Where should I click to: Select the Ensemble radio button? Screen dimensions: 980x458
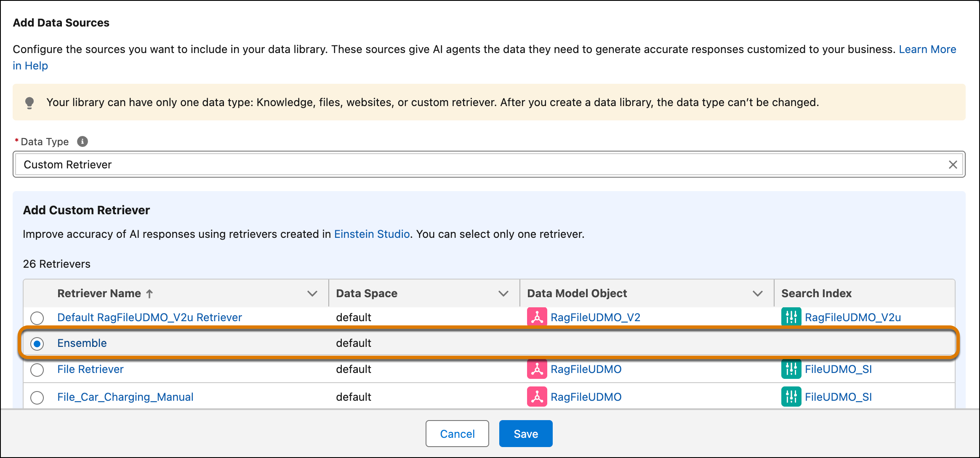pyautogui.click(x=37, y=344)
